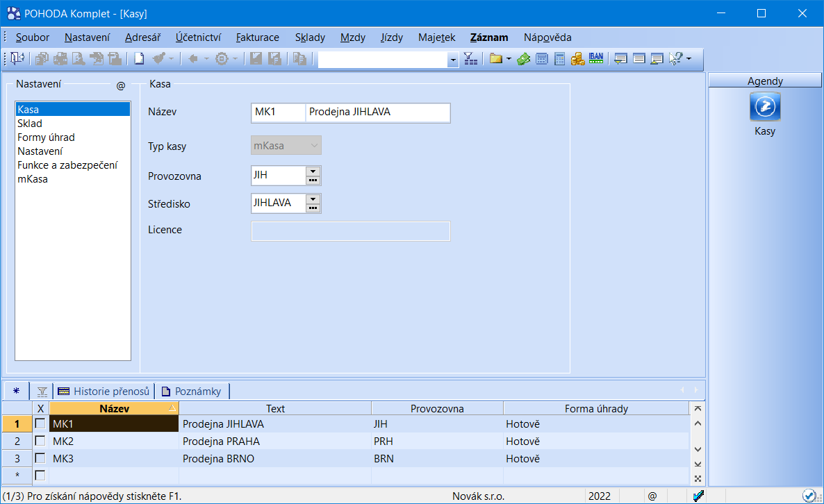Click the four-arrow expand icon under table arrows
The width and height of the screenshot is (824, 504).
pyautogui.click(x=698, y=479)
